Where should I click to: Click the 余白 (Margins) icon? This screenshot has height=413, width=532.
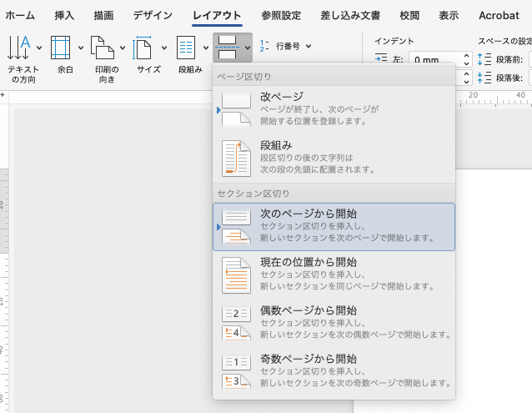point(60,48)
